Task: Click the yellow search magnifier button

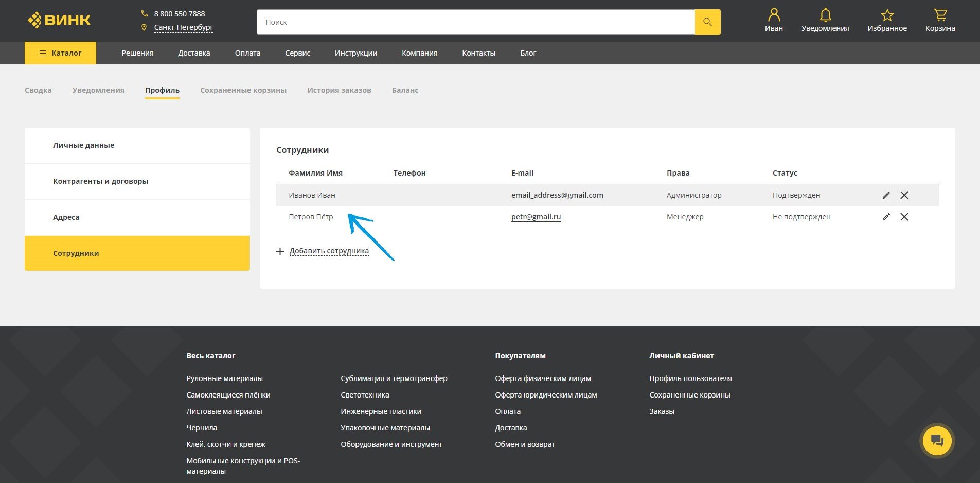Action: (x=707, y=22)
